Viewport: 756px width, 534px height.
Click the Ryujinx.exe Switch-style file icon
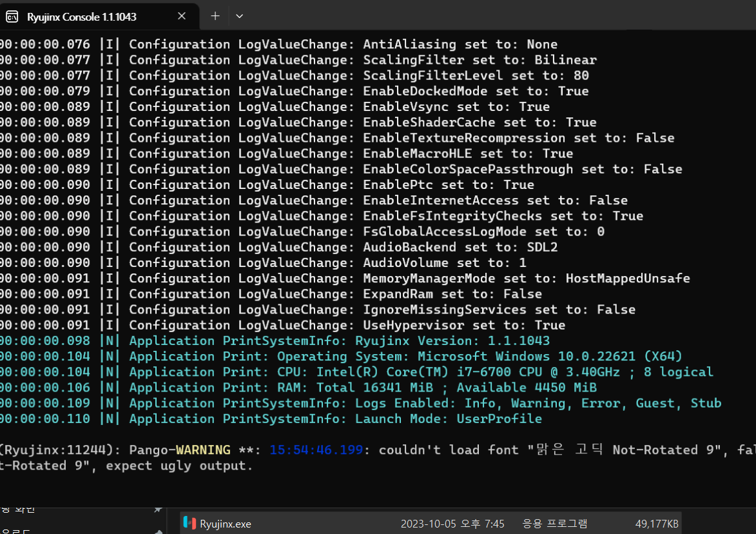click(189, 523)
